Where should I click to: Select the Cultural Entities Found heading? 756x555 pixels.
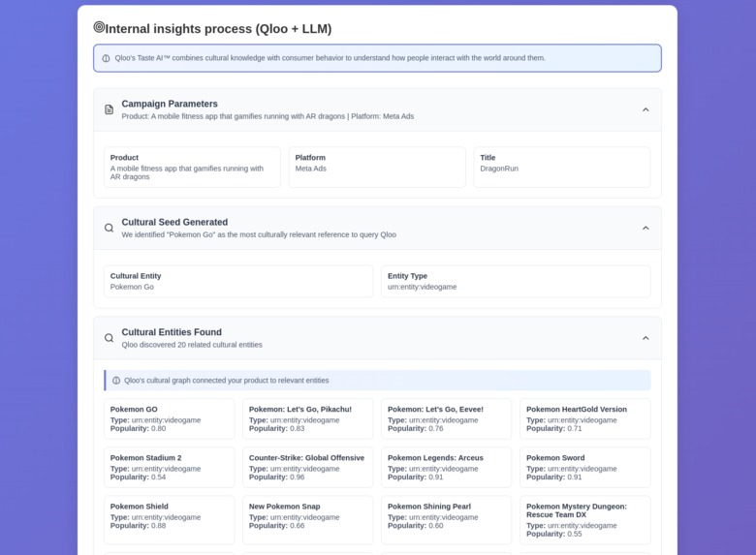[x=172, y=332]
